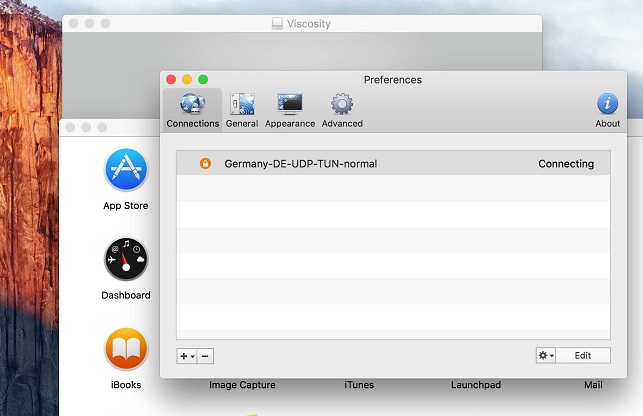The image size is (643, 416).
Task: Select the Launchpad app label
Action: [475, 385]
